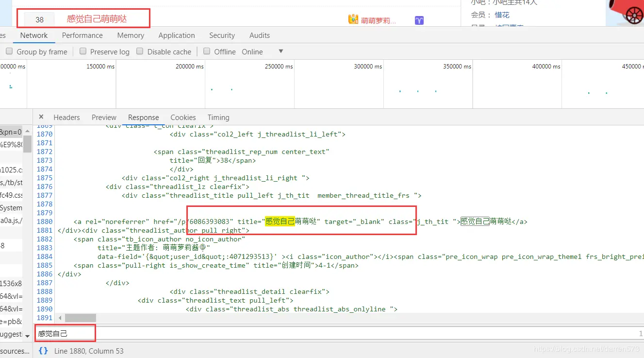The height and width of the screenshot is (358, 644).
Task: Click the yellow highlighted 感觉自己 search match
Action: pyautogui.click(x=280, y=222)
